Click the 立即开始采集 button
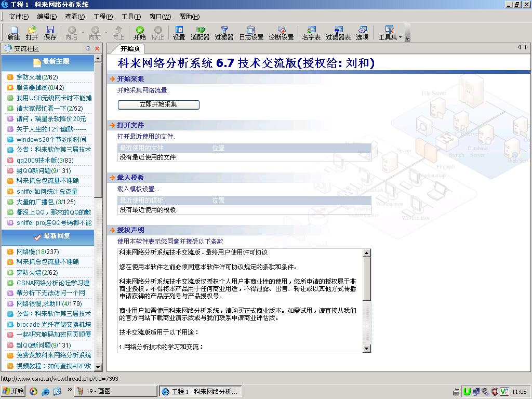 click(158, 104)
